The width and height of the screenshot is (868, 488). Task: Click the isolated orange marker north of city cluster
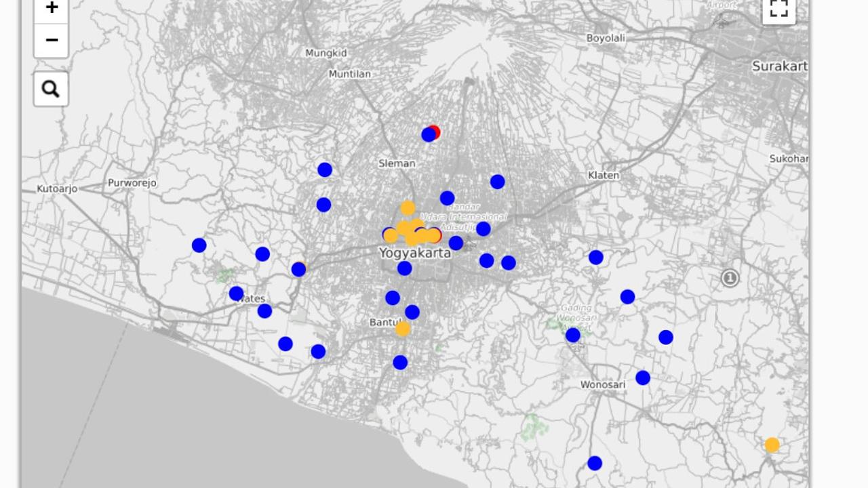(408, 207)
